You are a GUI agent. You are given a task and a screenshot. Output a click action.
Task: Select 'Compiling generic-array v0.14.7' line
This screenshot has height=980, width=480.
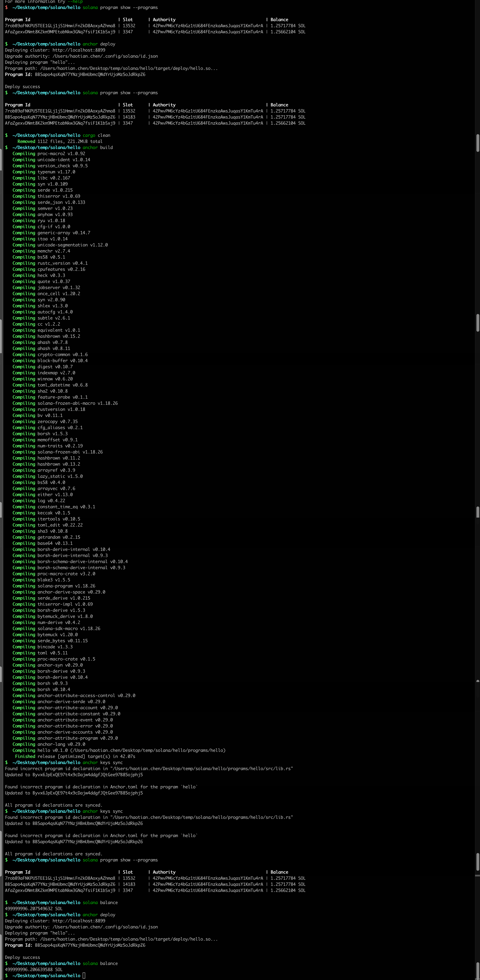pyautogui.click(x=51, y=233)
